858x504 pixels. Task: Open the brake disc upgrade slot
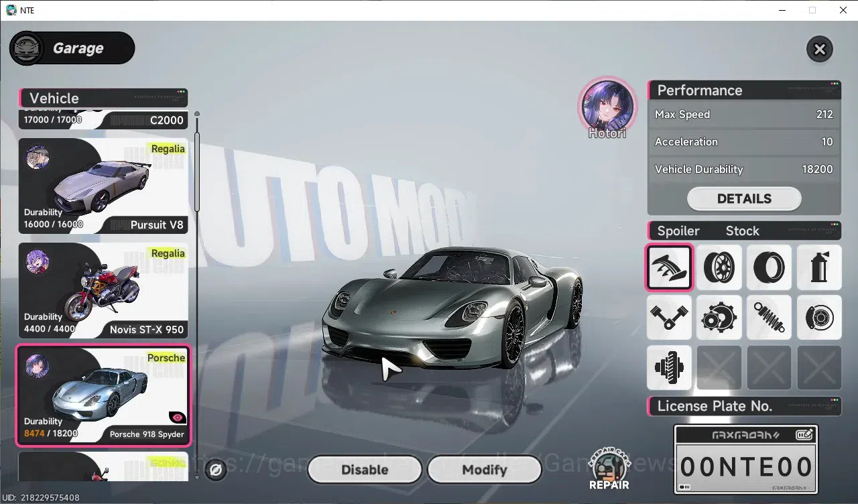click(x=819, y=317)
